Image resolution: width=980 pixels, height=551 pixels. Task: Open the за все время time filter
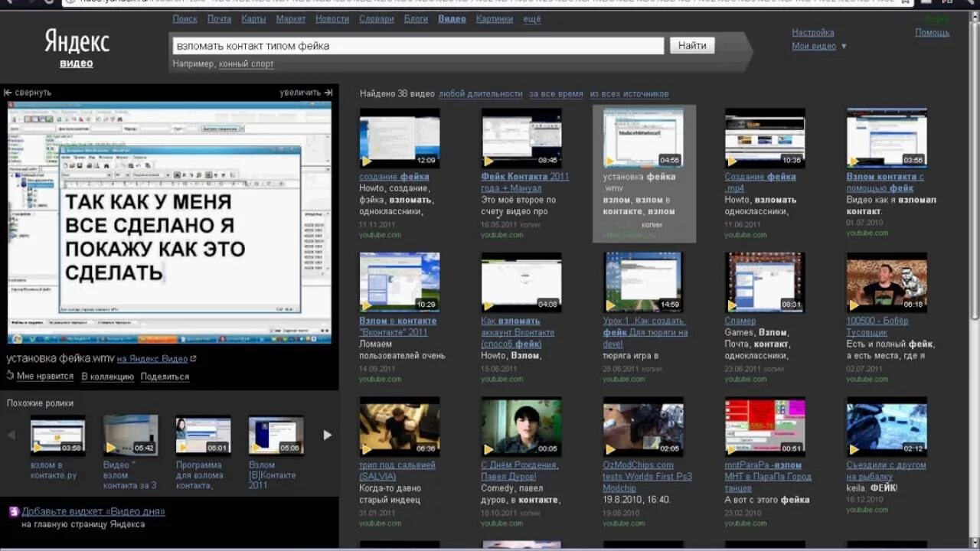pyautogui.click(x=556, y=94)
